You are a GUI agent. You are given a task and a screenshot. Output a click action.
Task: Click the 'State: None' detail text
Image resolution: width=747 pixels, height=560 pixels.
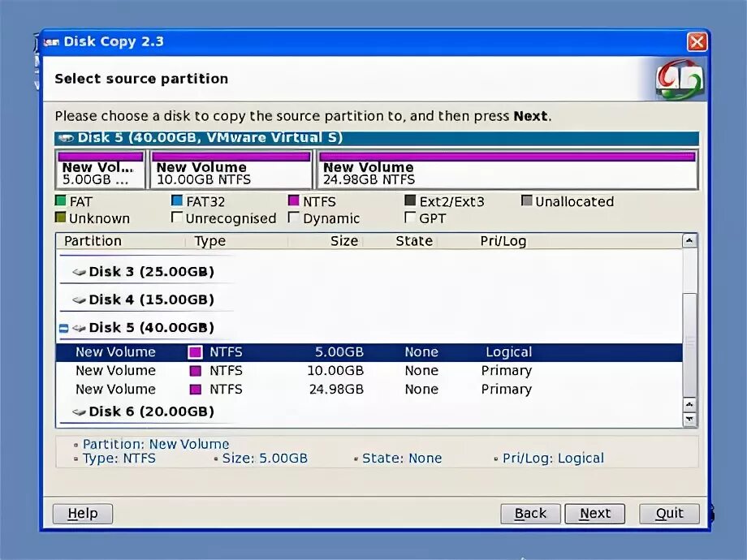[x=402, y=459]
